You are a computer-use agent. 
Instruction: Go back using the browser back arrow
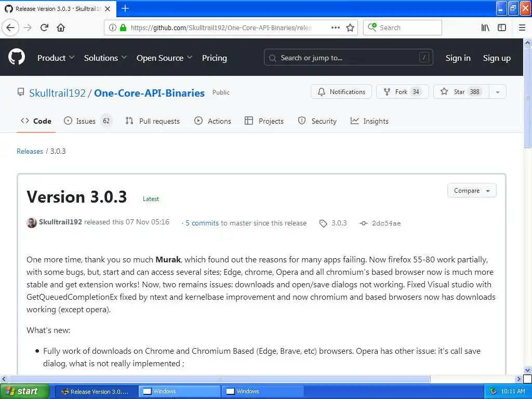tap(10, 28)
